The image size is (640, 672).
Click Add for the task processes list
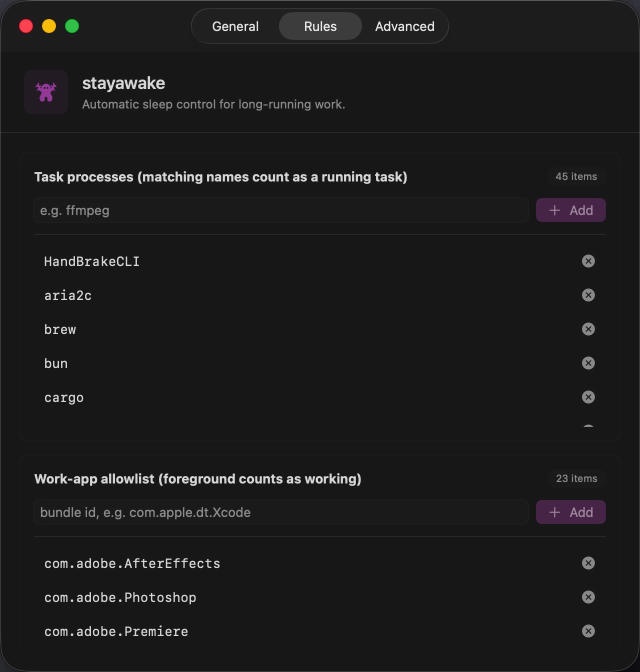(570, 210)
